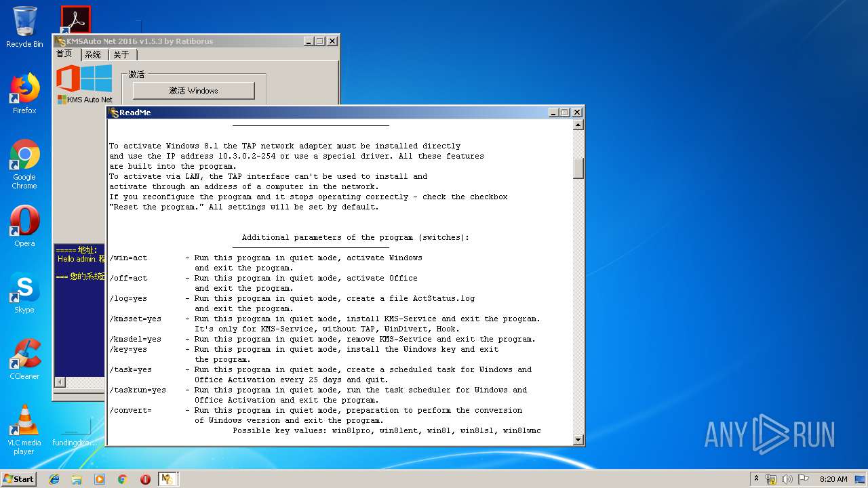Image resolution: width=868 pixels, height=488 pixels.
Task: Click the /off=act switch text
Action: tap(128, 278)
